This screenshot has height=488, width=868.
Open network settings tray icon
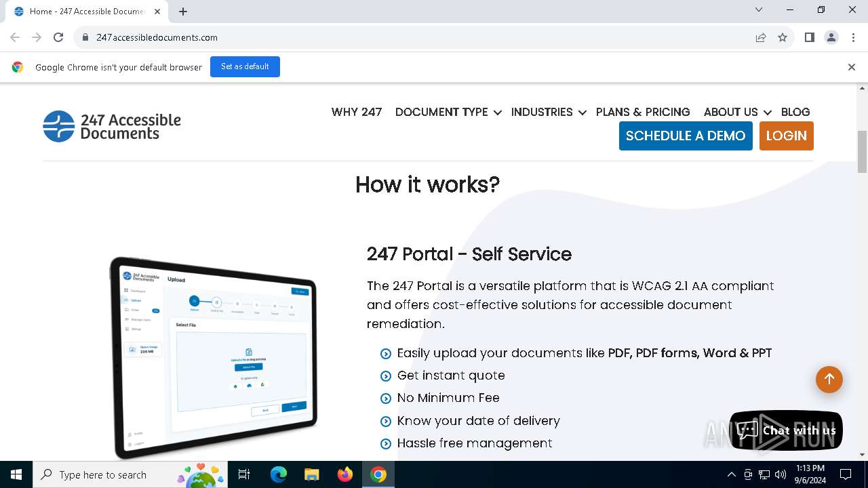(x=764, y=474)
